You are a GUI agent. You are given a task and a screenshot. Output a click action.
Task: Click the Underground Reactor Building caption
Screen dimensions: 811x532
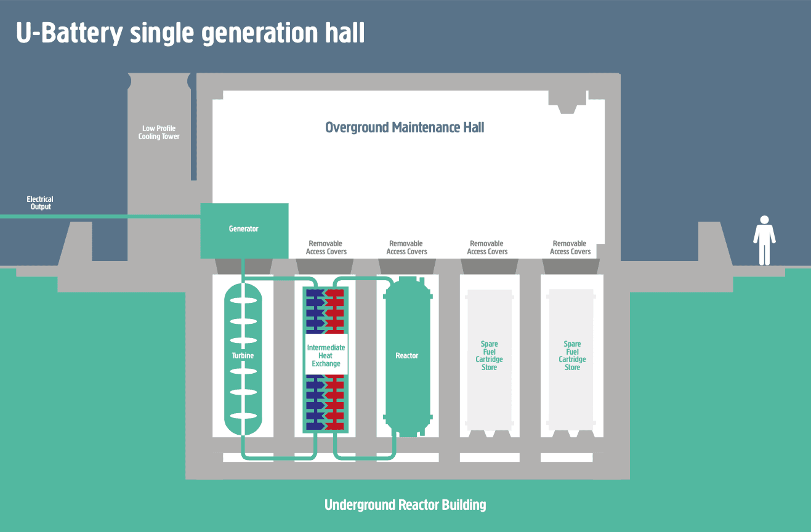coord(405,505)
